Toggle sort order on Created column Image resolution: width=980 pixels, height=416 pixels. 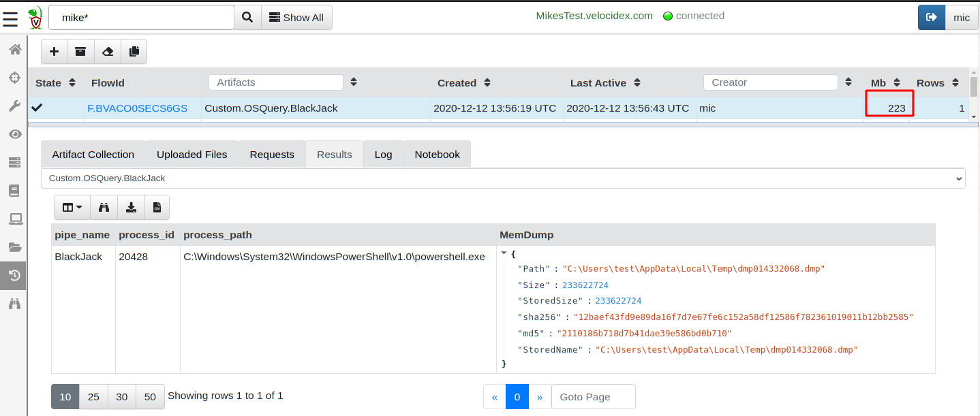(x=487, y=83)
